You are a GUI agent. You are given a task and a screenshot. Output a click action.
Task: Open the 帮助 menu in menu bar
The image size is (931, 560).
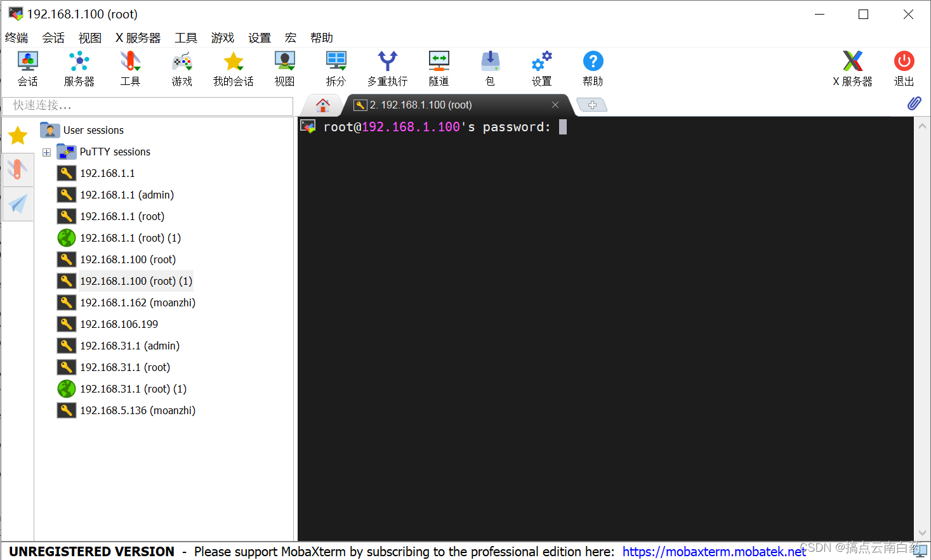pos(322,38)
